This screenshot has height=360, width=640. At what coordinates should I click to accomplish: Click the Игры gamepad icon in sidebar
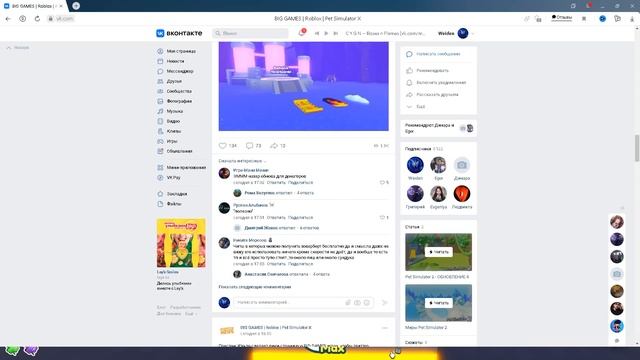pyautogui.click(x=160, y=141)
